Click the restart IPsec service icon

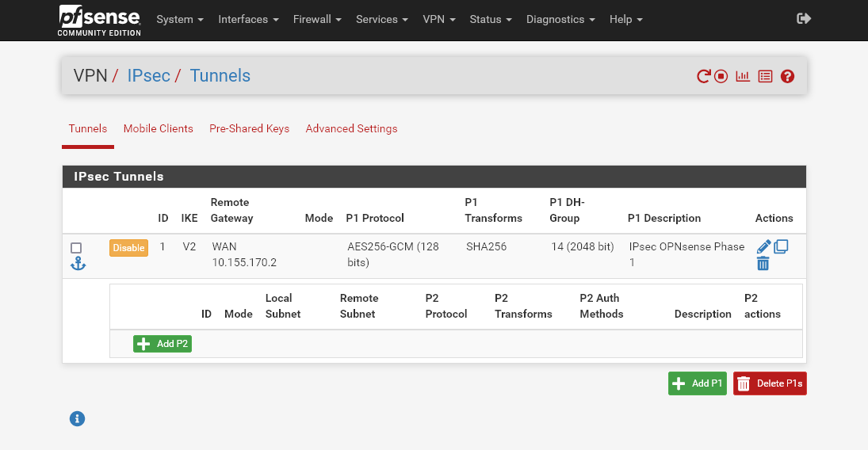[703, 77]
